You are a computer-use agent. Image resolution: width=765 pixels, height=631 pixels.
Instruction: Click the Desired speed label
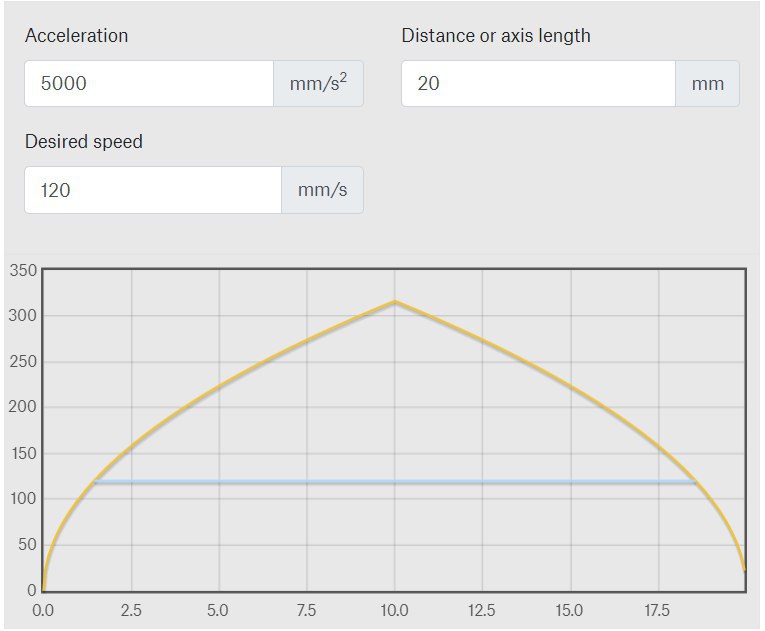(84, 142)
